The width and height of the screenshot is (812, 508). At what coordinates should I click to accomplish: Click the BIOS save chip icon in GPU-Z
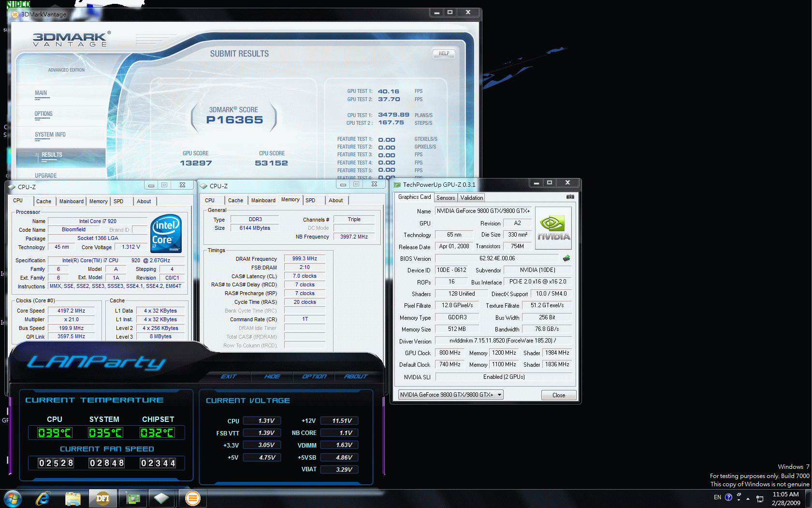[566, 258]
